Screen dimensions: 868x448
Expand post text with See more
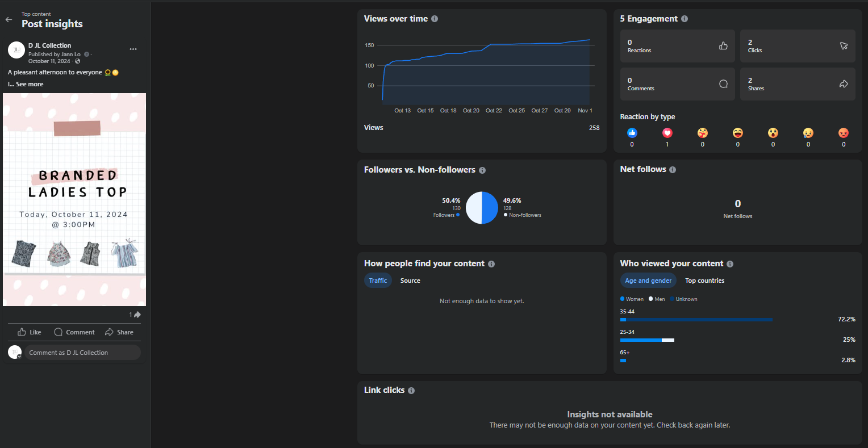pos(29,84)
